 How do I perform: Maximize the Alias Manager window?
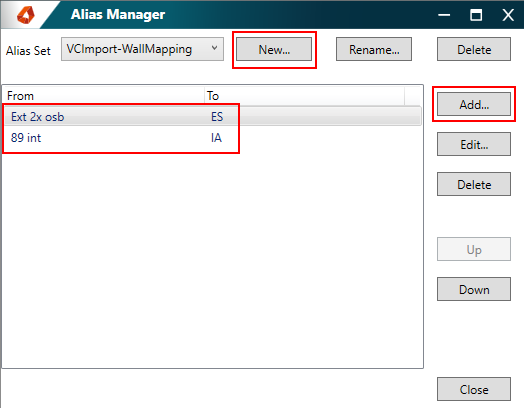click(476, 15)
